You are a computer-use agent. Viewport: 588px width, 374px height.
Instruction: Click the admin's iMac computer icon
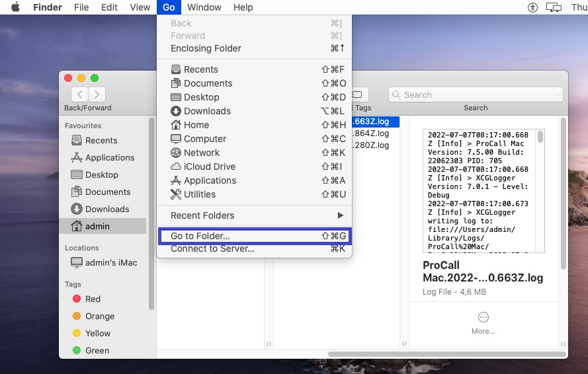click(76, 262)
